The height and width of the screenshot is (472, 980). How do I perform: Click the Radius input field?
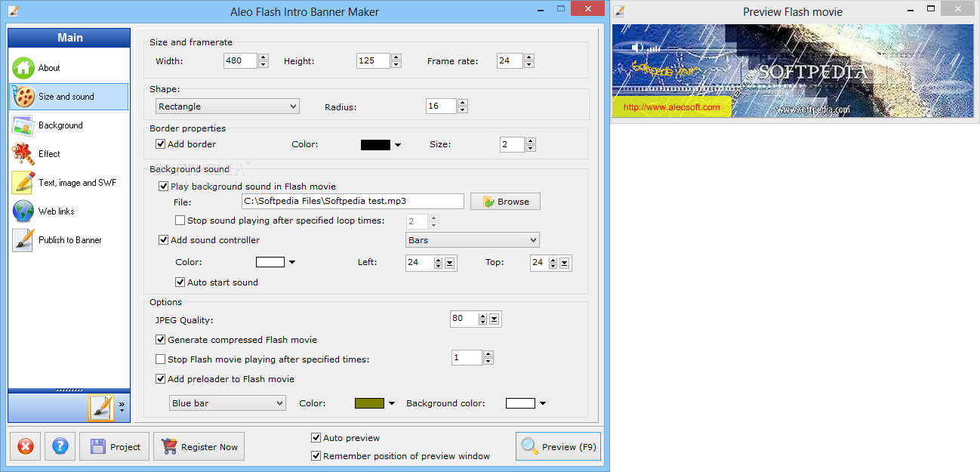[x=441, y=106]
